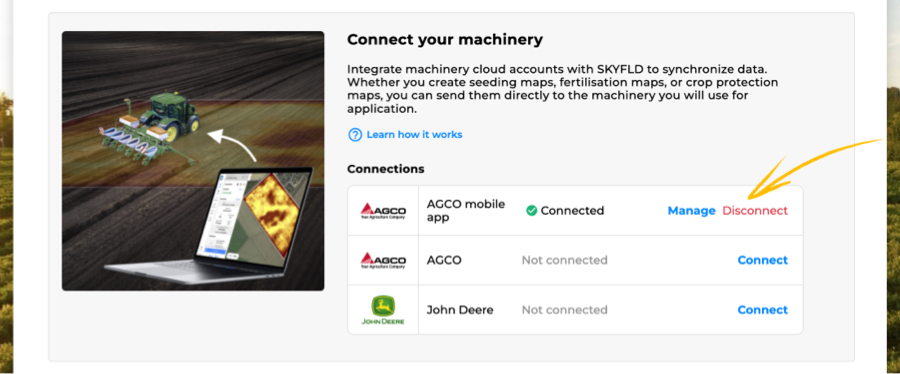Click 'Not connected' status in John Deere row

pos(564,310)
